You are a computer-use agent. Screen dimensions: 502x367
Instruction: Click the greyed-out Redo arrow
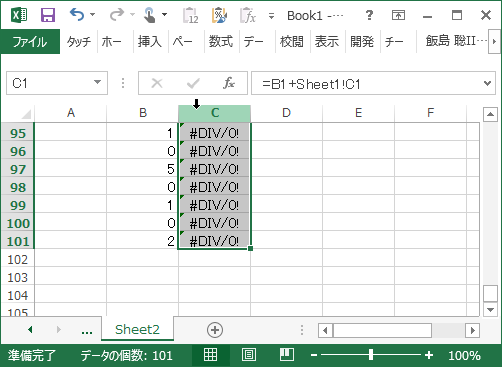pyautogui.click(x=116, y=15)
